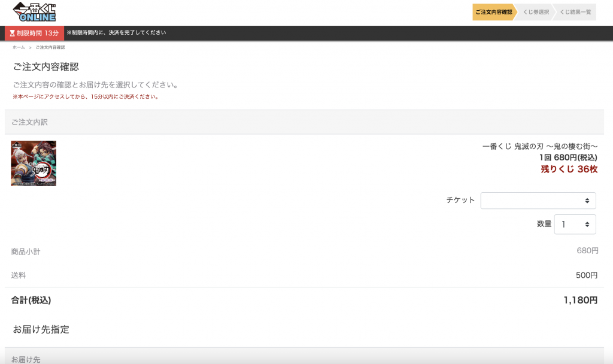Open the チケット dropdown
Image resolution: width=613 pixels, height=364 pixels.
pos(538,201)
